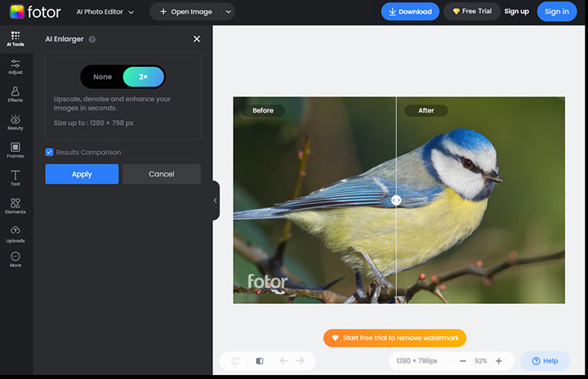Viewport: 588px width, 379px height.
Task: Open the Help button
Action: (545, 361)
